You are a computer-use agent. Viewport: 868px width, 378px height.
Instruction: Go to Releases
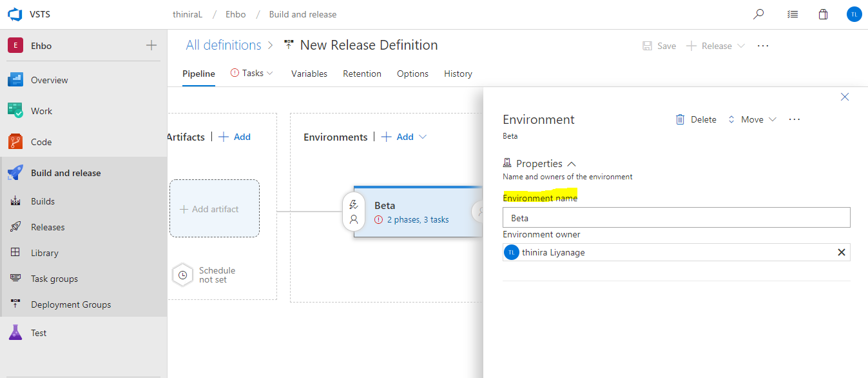click(x=48, y=227)
